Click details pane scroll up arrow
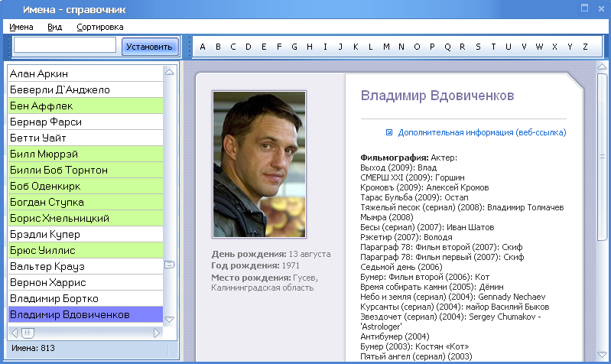The image size is (611, 364). (x=602, y=67)
